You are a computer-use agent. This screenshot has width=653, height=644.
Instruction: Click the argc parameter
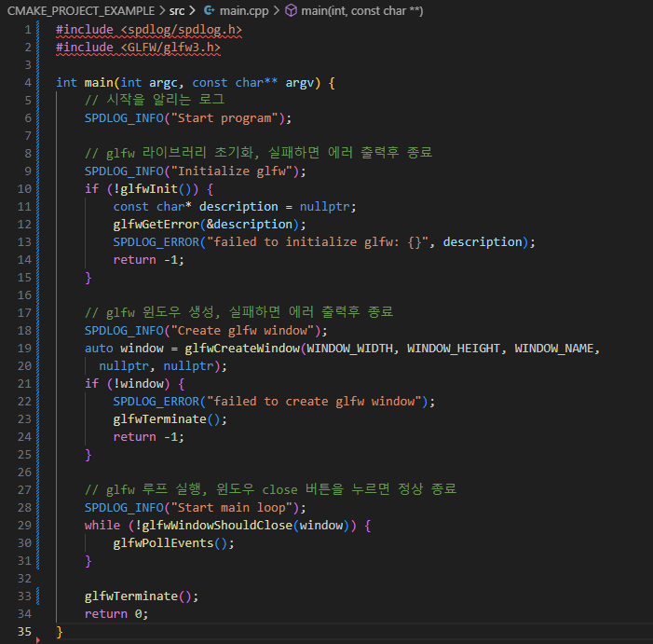pyautogui.click(x=163, y=82)
